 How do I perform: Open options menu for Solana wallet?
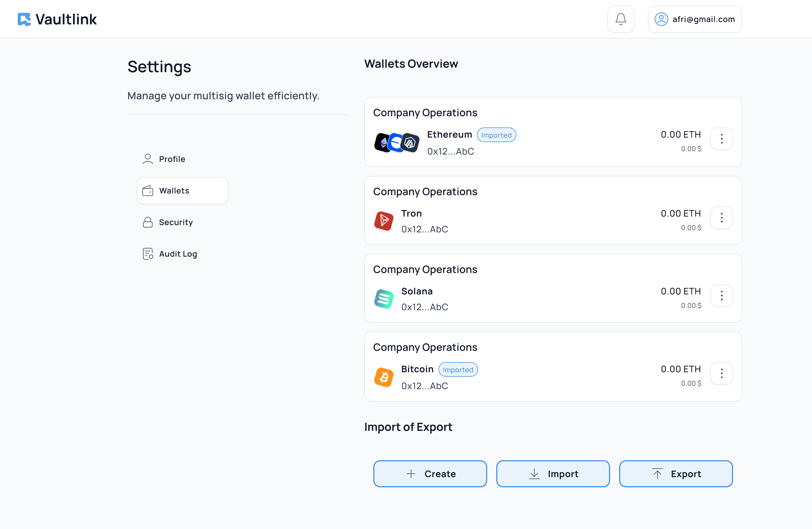point(721,295)
